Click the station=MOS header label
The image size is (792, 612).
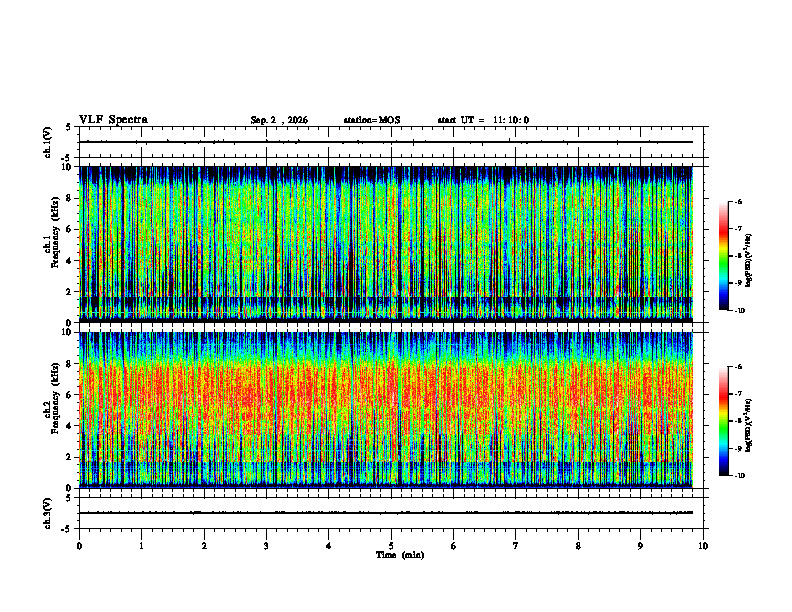[372, 120]
